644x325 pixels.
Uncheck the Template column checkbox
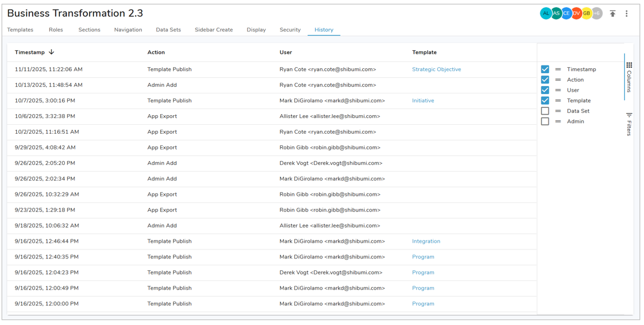pos(545,101)
